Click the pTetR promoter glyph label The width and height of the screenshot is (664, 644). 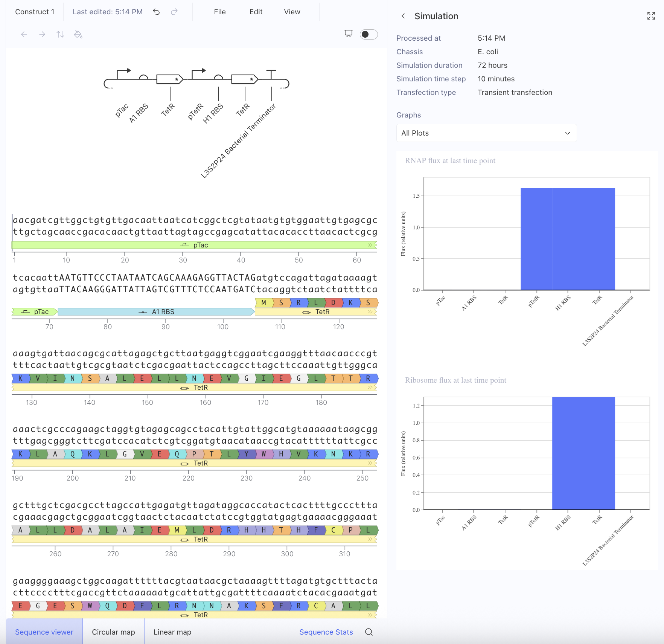tap(195, 111)
